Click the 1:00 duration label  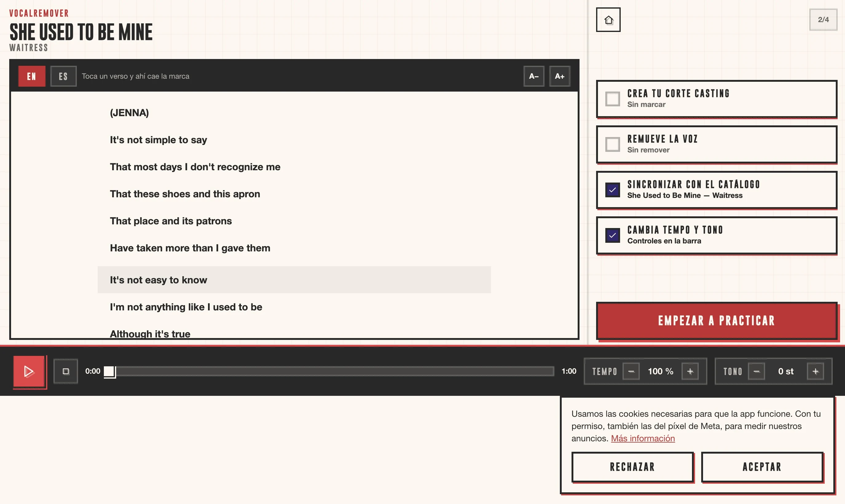(569, 371)
